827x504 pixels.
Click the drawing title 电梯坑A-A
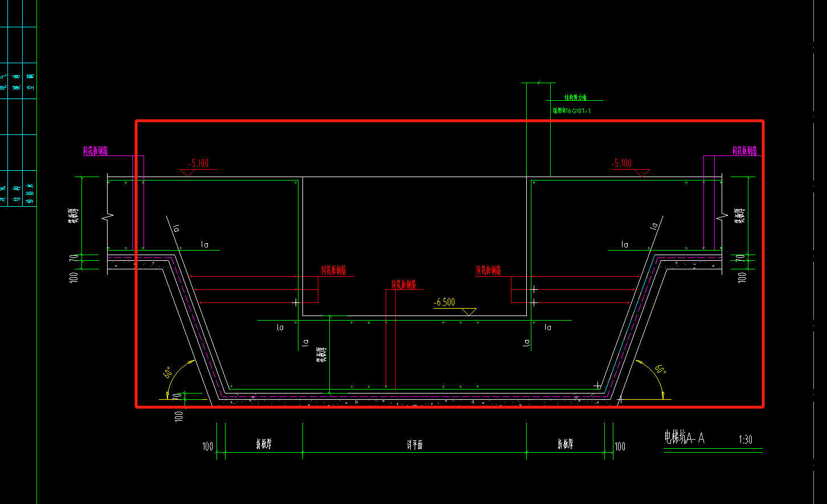click(684, 438)
